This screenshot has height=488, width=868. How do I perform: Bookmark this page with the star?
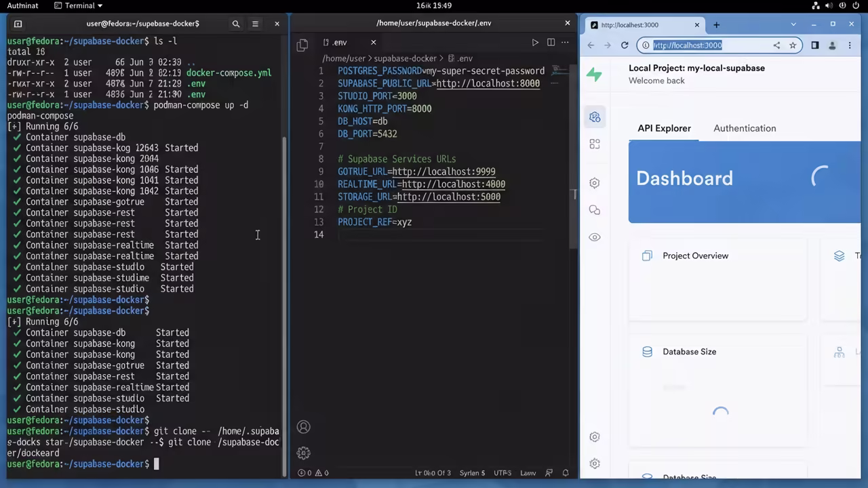[793, 45]
